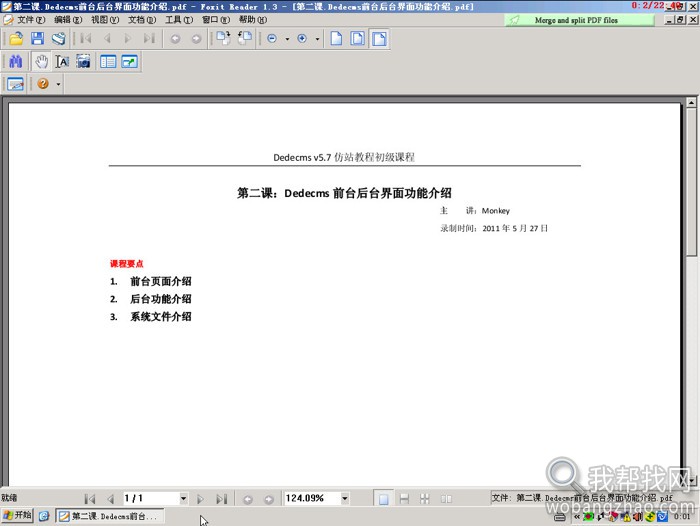
Task: Open the 文档 menu
Action: pyautogui.click(x=142, y=20)
